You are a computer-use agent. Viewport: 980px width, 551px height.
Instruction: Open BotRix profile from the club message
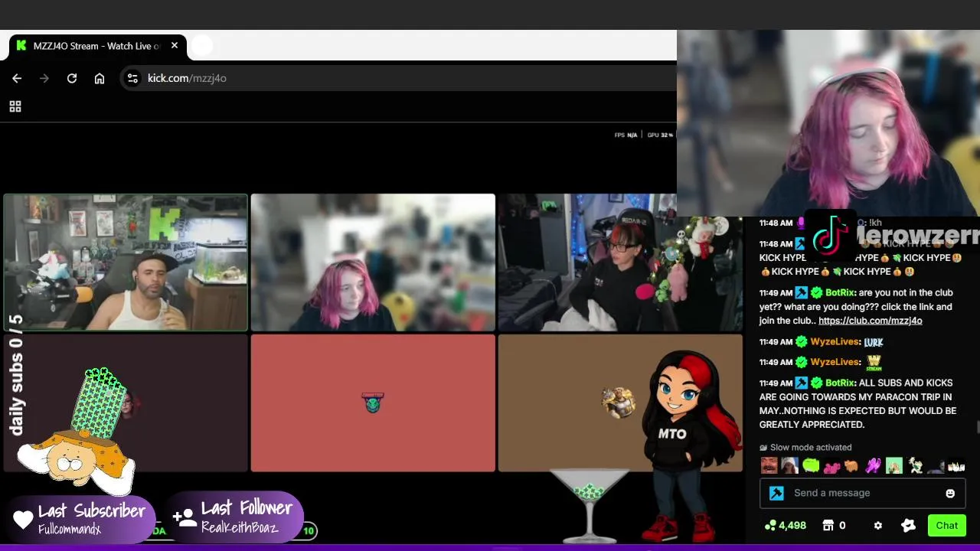pos(841,293)
